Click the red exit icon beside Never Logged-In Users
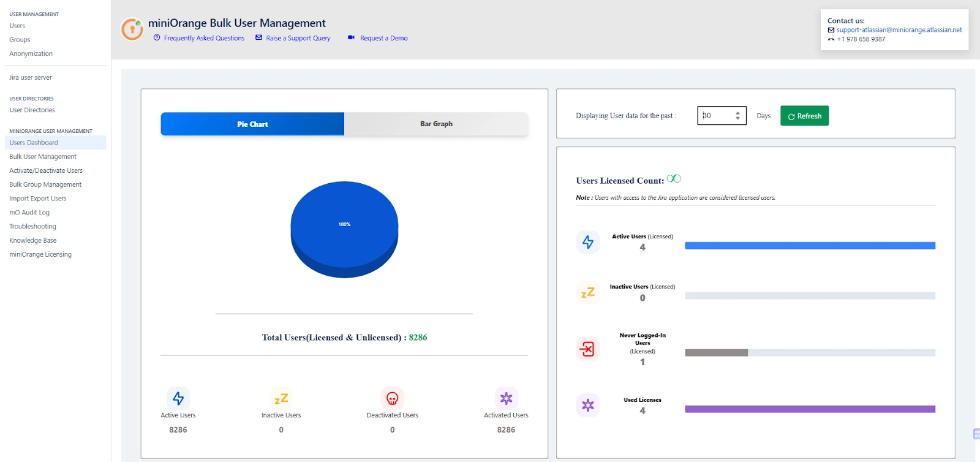The height and width of the screenshot is (462, 980). [588, 349]
